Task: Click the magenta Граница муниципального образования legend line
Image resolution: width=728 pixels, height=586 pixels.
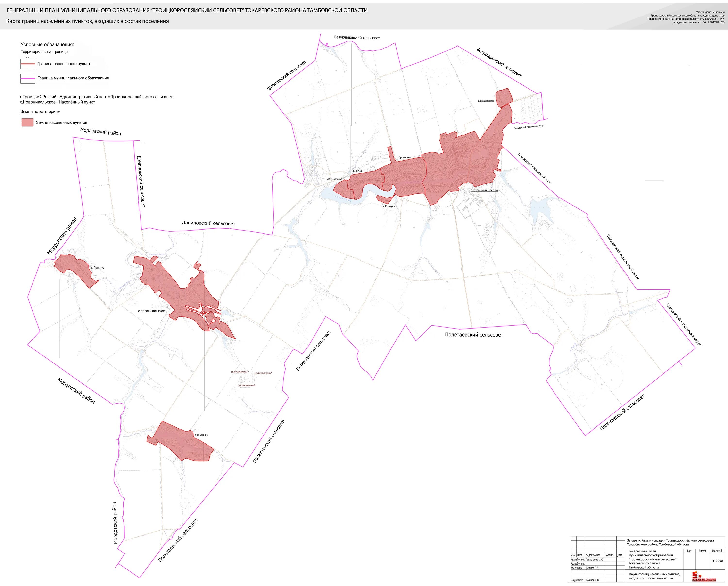Action: tap(28, 78)
